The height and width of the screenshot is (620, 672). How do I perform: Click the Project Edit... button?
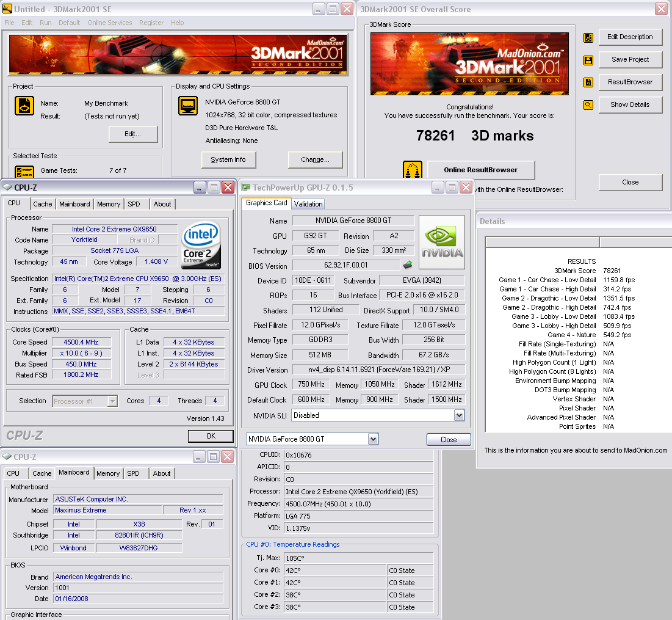[x=133, y=134]
